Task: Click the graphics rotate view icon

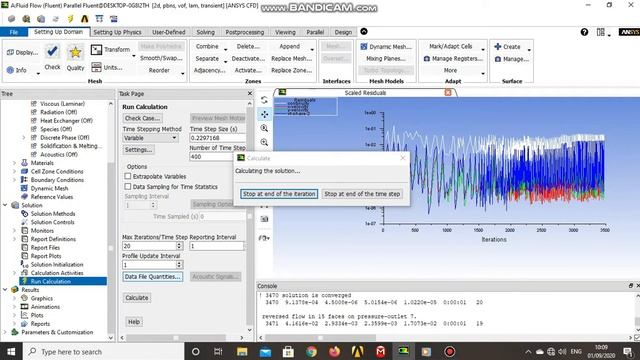Action: (264, 100)
